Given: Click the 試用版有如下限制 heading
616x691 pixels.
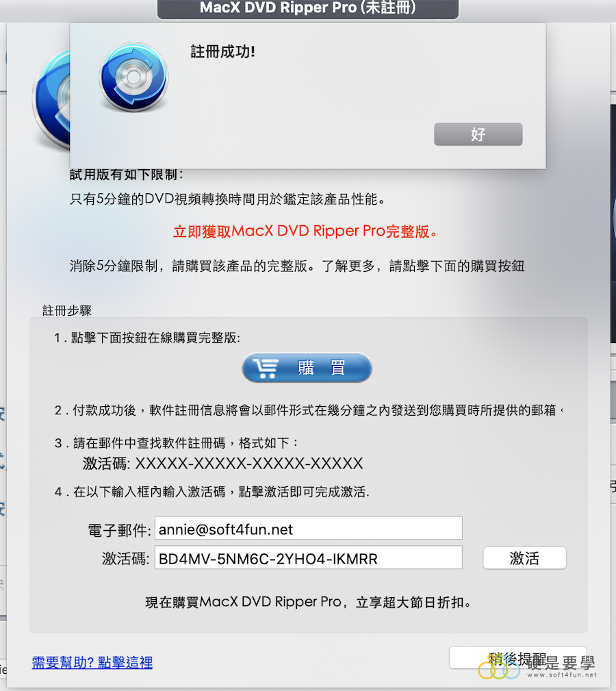Looking at the screenshot, I should [x=126, y=175].
